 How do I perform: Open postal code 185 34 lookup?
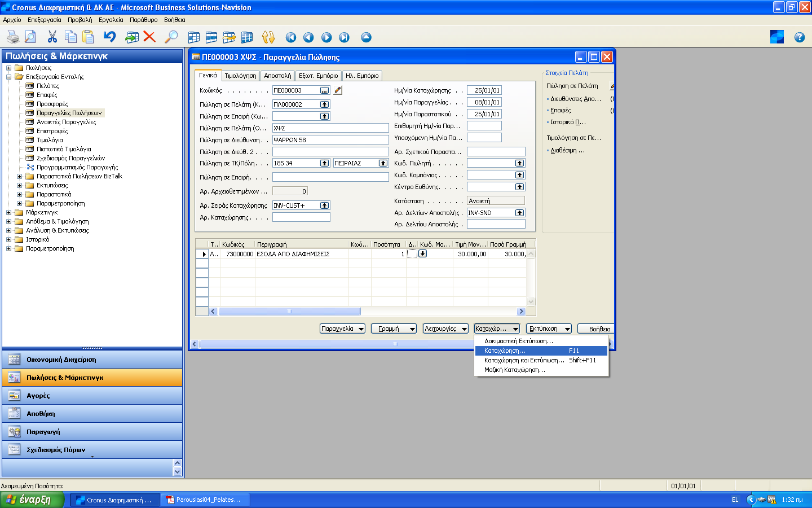(x=324, y=163)
